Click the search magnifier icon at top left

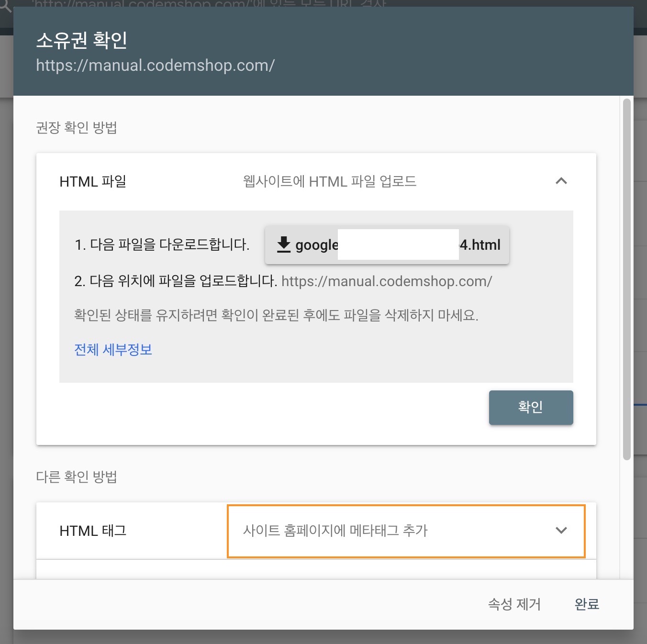point(5,5)
